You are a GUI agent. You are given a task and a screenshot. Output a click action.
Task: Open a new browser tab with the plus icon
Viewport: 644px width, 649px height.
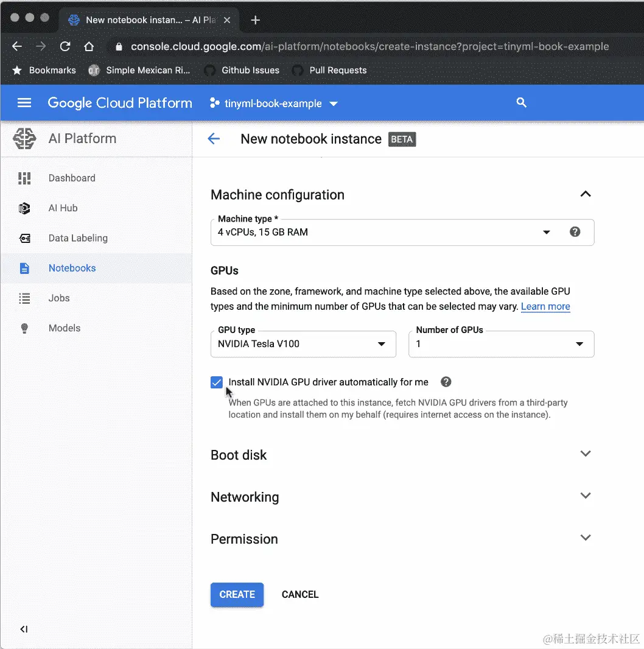[x=256, y=20]
